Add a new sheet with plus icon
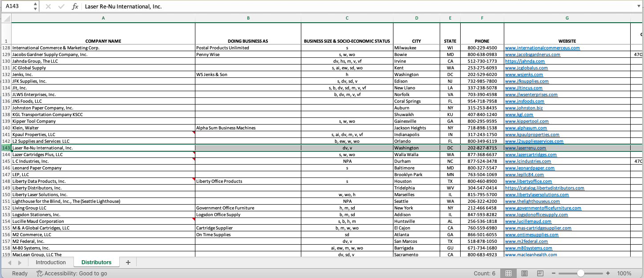Image resolution: width=644 pixels, height=278 pixels. point(128,262)
